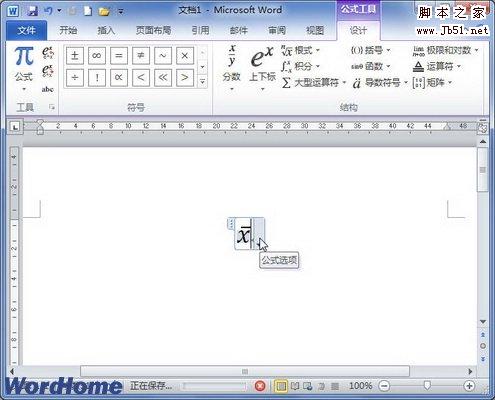Switch to Print Layout view in status bar
Screen dimensions: 495x400
coord(281,386)
